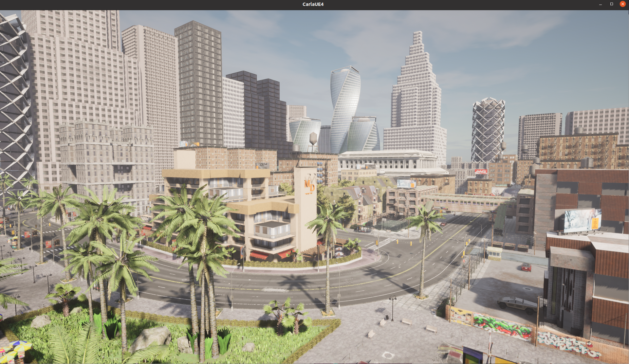The height and width of the screenshot is (364, 629).
Task: Select the red Coca-Cola billboard
Action: tap(481, 172)
